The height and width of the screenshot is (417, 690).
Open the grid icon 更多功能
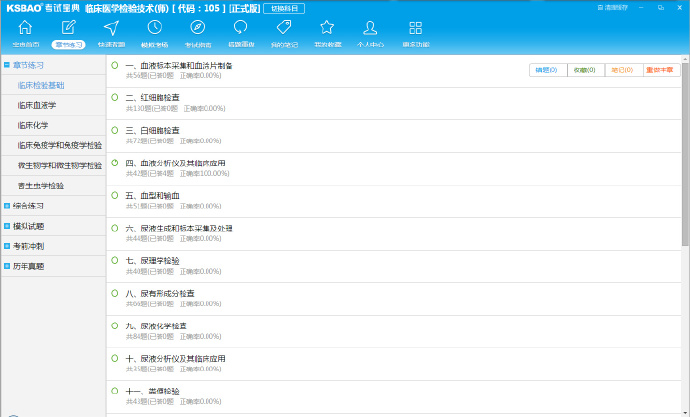pos(415,28)
